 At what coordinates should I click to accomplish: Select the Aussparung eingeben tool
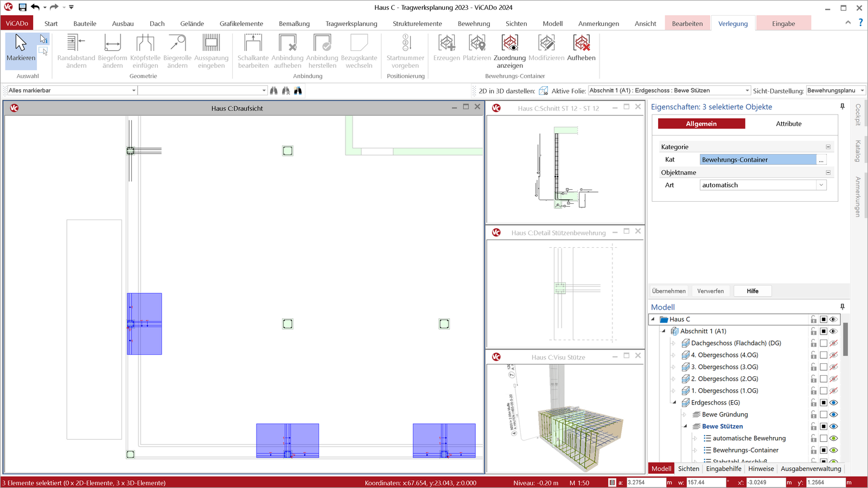coord(211,51)
